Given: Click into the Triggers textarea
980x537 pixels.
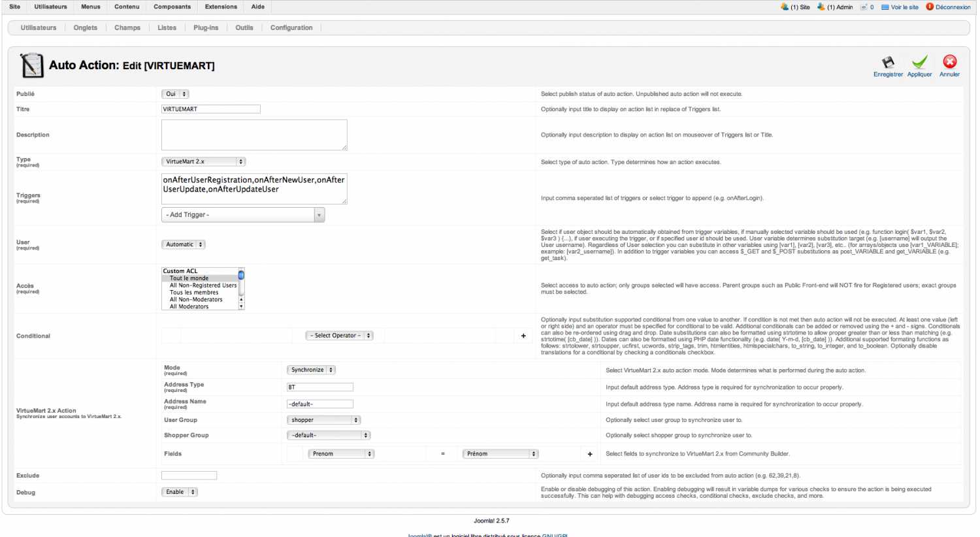Looking at the screenshot, I should (254, 189).
